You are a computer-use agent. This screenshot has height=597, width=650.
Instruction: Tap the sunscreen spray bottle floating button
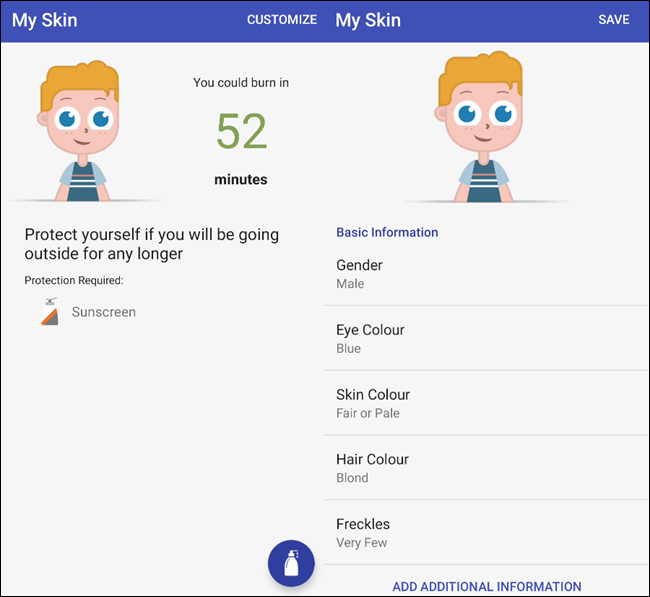click(x=291, y=564)
